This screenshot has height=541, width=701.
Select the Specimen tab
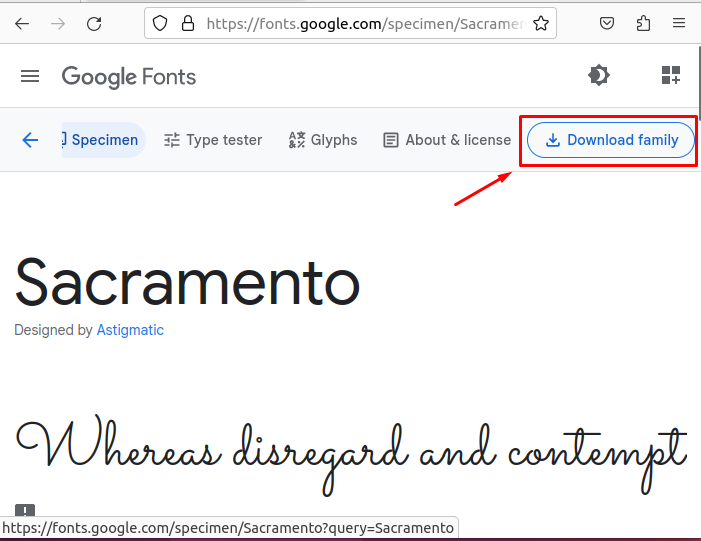point(104,140)
